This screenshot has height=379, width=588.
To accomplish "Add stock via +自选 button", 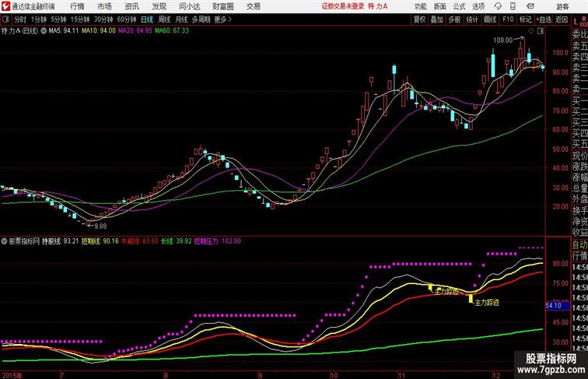I will click(x=544, y=19).
